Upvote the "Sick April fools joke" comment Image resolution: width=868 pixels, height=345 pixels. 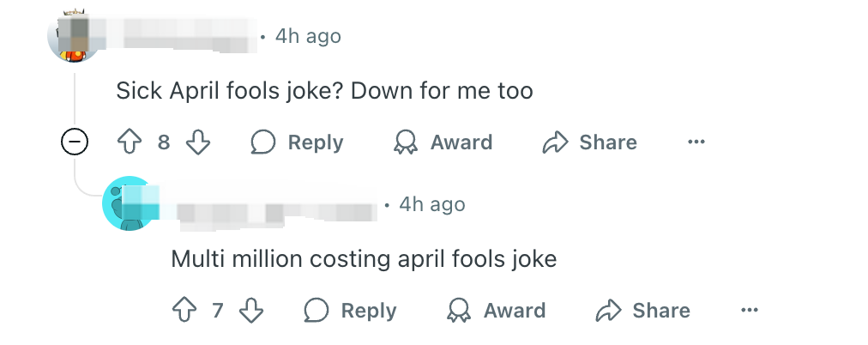(x=129, y=142)
